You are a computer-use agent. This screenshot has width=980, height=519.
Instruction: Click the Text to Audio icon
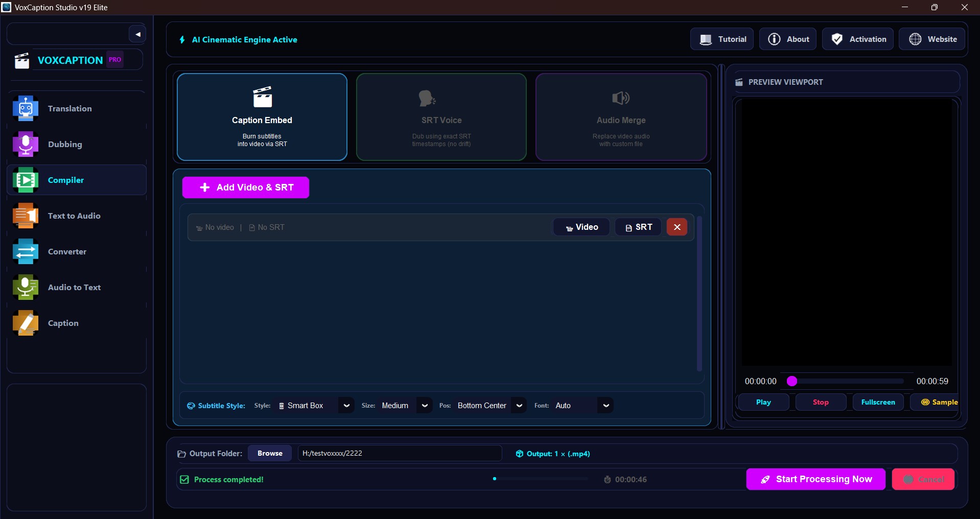pos(26,216)
